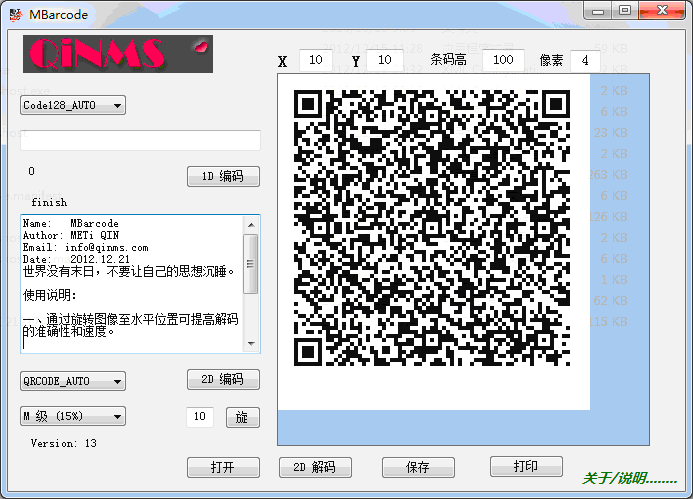Click the 打开 open button
The height and width of the screenshot is (499, 693).
click(x=223, y=467)
